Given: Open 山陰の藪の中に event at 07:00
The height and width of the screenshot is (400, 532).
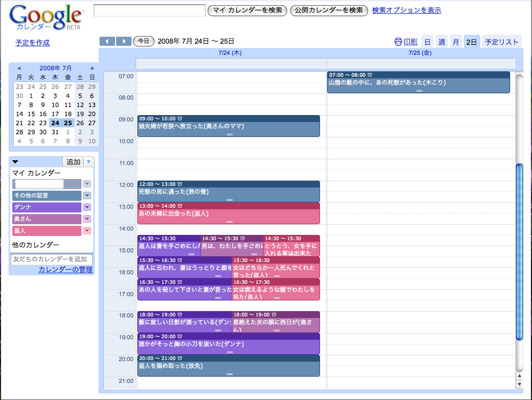Looking at the screenshot, I should 419,82.
